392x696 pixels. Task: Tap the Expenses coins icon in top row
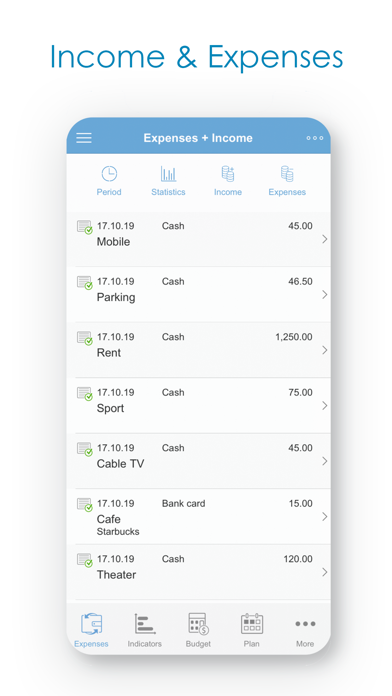(x=287, y=174)
